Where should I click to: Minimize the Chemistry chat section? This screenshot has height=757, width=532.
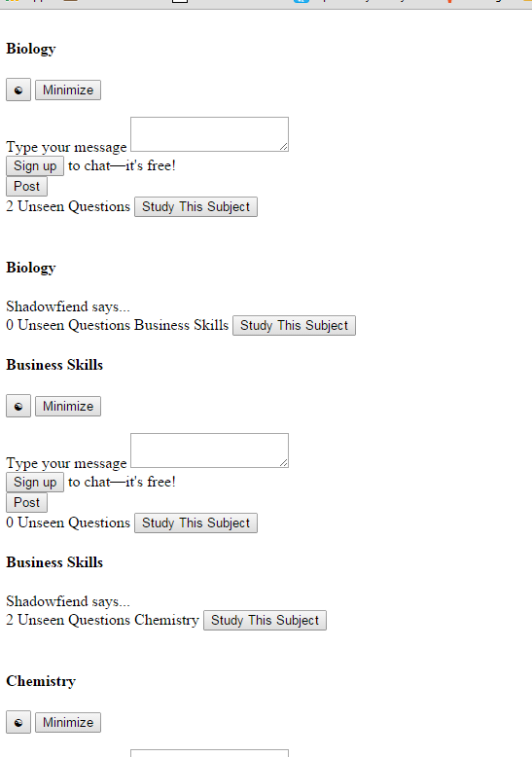point(68,723)
